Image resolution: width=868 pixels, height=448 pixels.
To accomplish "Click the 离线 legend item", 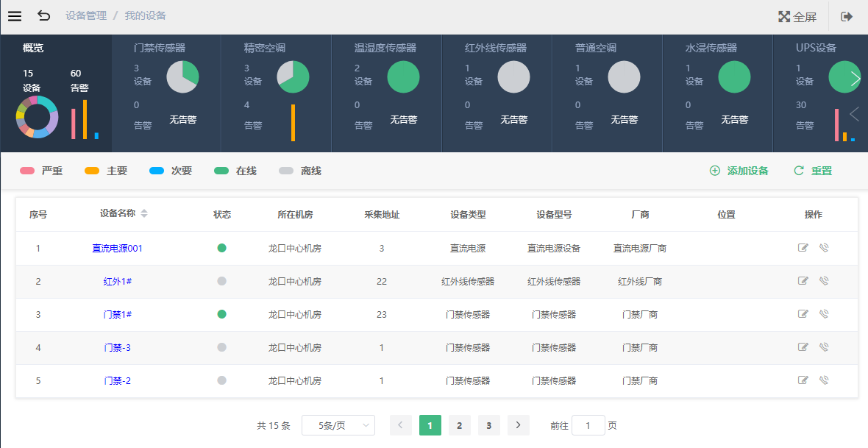I will (300, 171).
